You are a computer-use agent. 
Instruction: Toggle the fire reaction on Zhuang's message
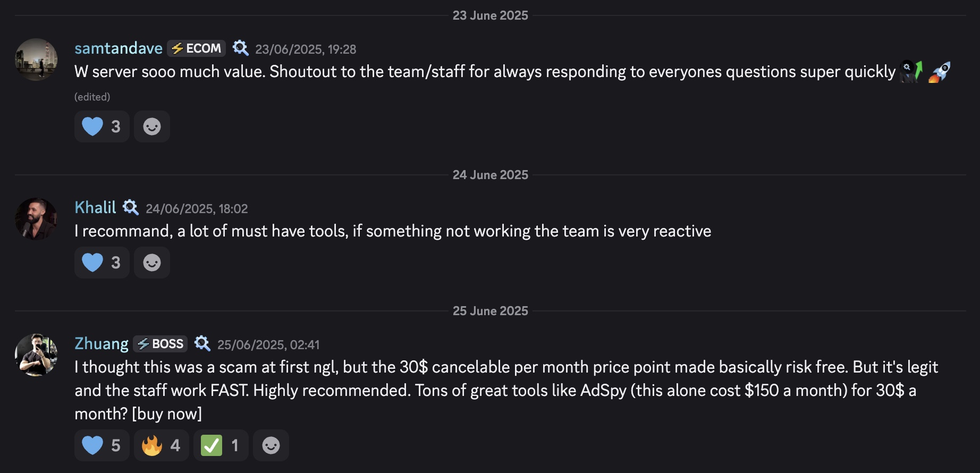click(161, 445)
